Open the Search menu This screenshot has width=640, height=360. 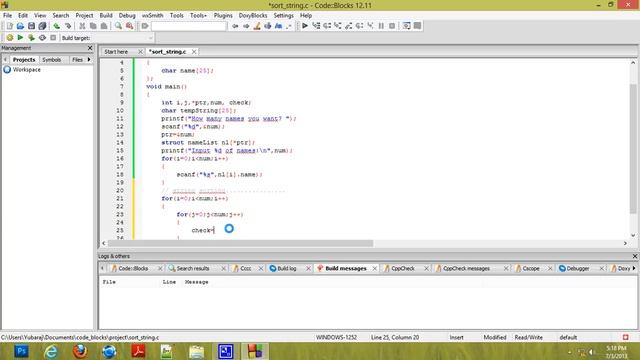tap(61, 16)
